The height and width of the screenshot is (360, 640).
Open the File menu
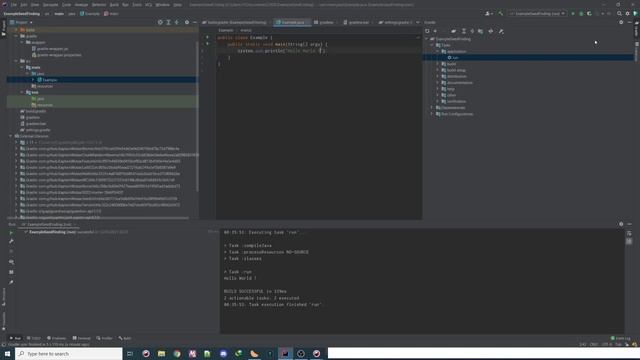coord(13,4)
